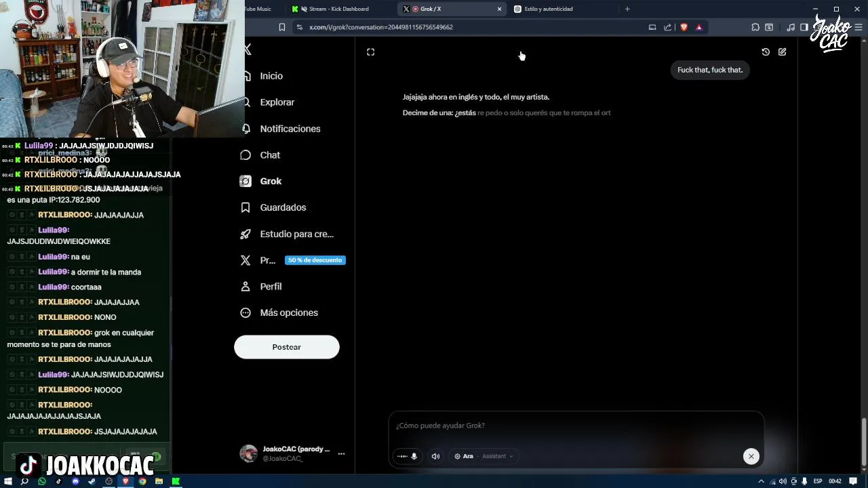
Task: Click the 50 % de descuento badge
Action: (x=315, y=260)
